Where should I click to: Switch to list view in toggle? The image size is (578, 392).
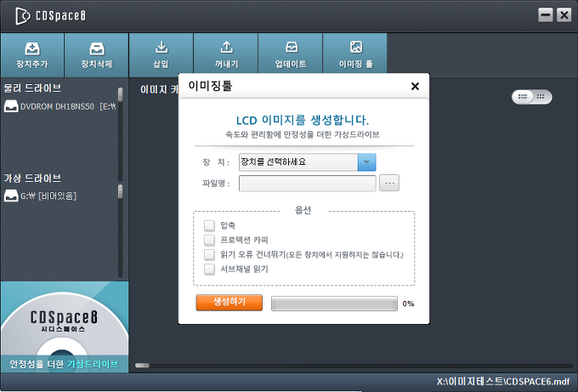tap(523, 97)
